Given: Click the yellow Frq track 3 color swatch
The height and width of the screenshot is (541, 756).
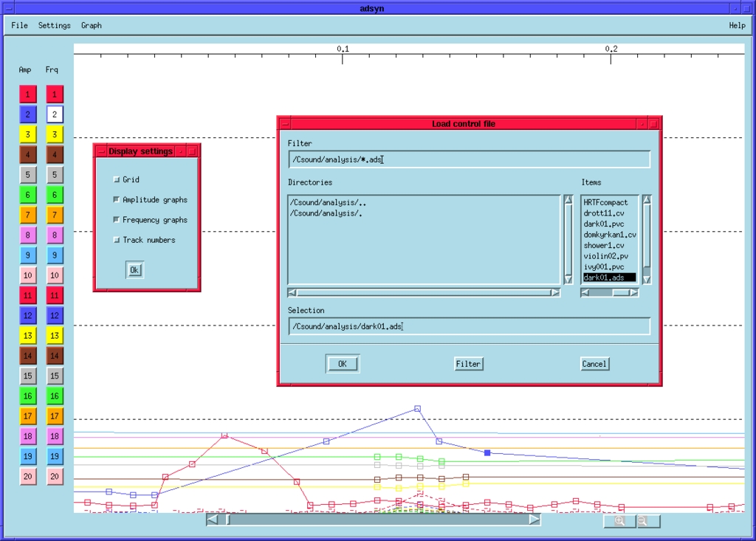Looking at the screenshot, I should click(x=52, y=134).
